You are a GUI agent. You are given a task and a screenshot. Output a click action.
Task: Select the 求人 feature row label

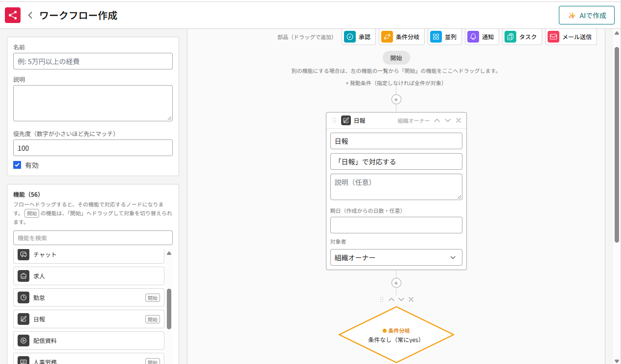[x=39, y=276]
